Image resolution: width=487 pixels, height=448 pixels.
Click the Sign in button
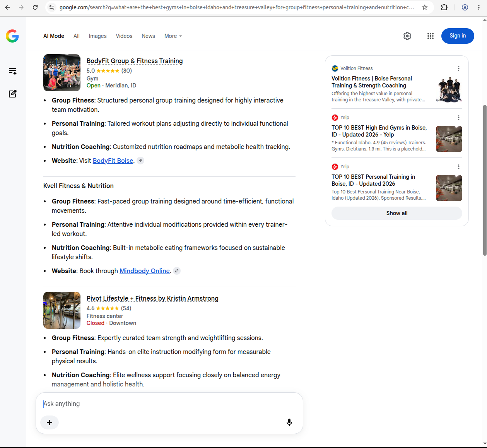coord(458,36)
